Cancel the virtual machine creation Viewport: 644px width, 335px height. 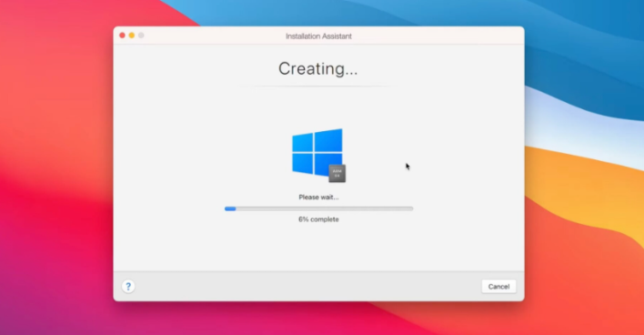click(x=498, y=287)
